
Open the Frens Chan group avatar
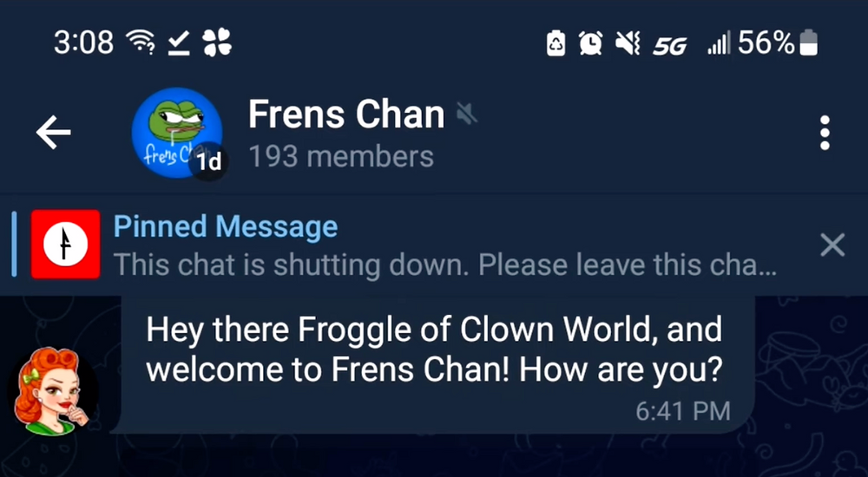point(177,133)
